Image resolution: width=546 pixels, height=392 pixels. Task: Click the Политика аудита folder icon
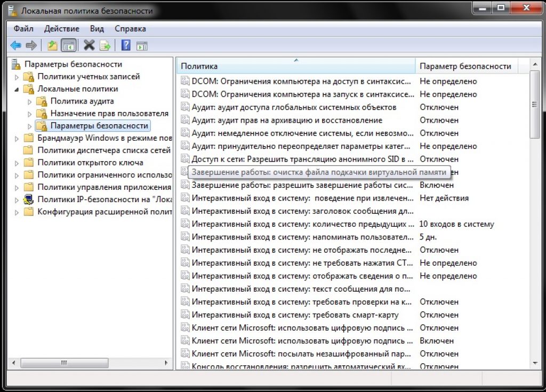tap(42, 101)
